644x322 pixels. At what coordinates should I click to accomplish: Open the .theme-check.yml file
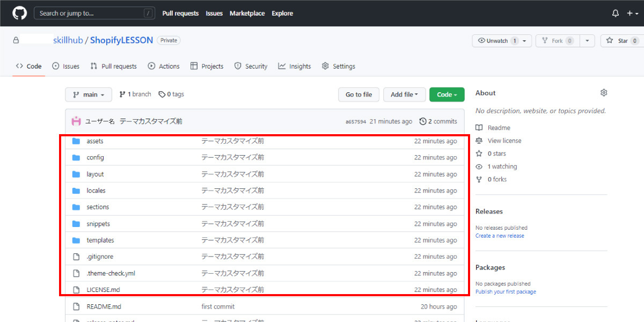point(111,273)
